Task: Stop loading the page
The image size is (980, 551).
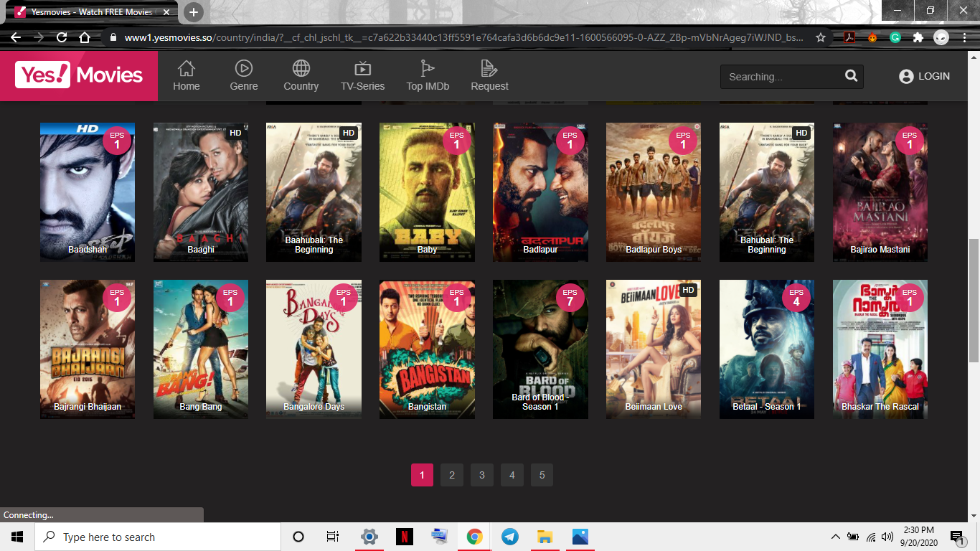Action: tap(62, 37)
